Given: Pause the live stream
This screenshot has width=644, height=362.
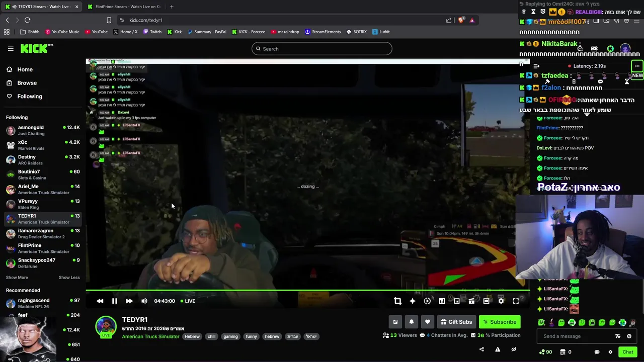Looking at the screenshot, I should tap(114, 301).
